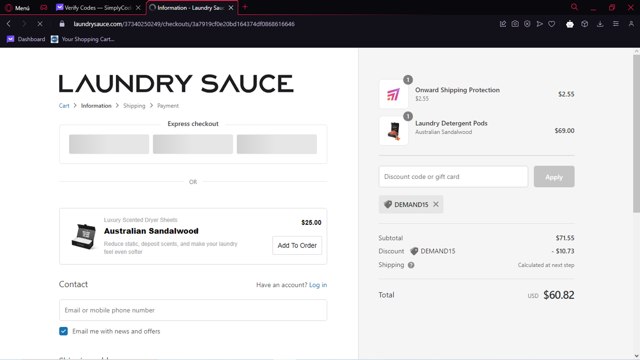Open the Dashboard bookmark
Screen dimensions: 640x360
tap(26, 39)
